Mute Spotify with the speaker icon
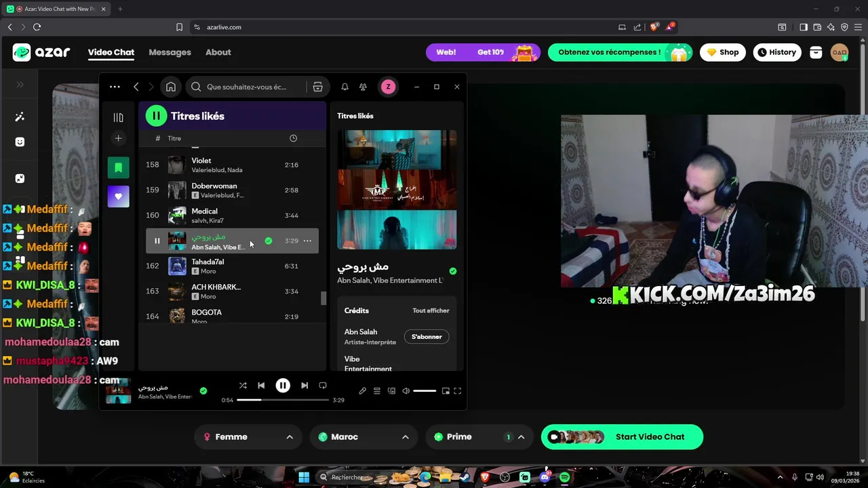This screenshot has height=488, width=868. [406, 391]
